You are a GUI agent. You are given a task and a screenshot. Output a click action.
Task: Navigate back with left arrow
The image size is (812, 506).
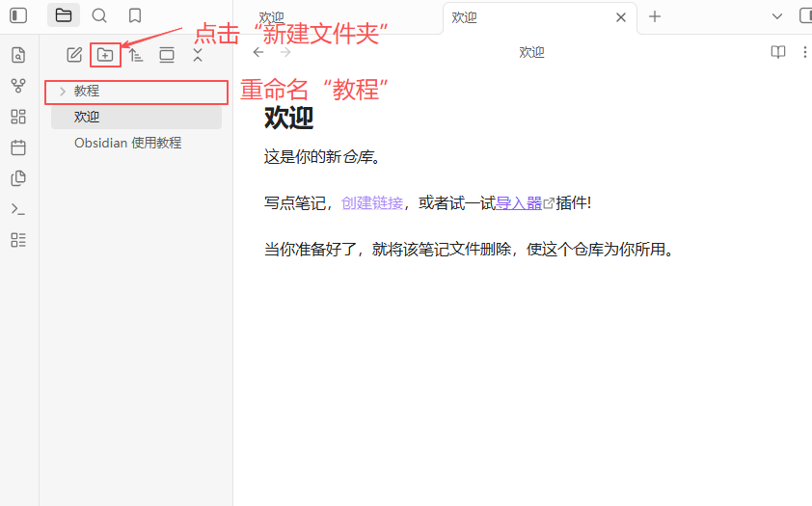point(258,52)
